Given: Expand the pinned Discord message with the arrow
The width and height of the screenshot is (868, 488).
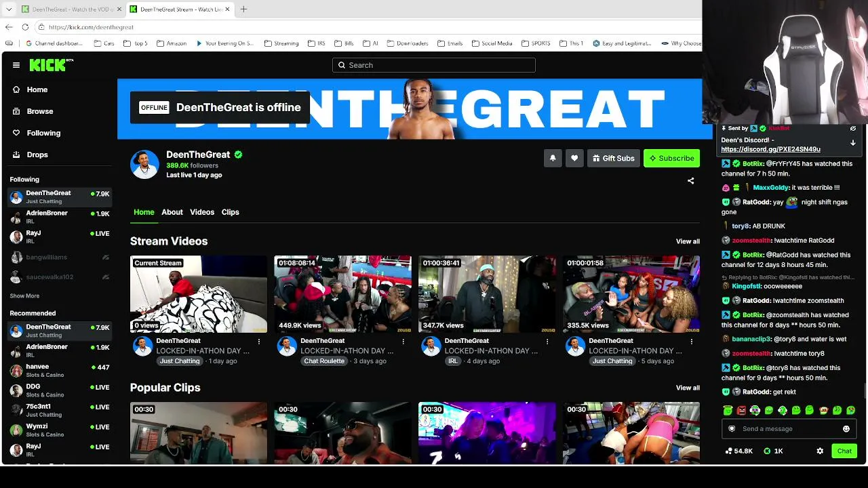Looking at the screenshot, I should point(853,143).
